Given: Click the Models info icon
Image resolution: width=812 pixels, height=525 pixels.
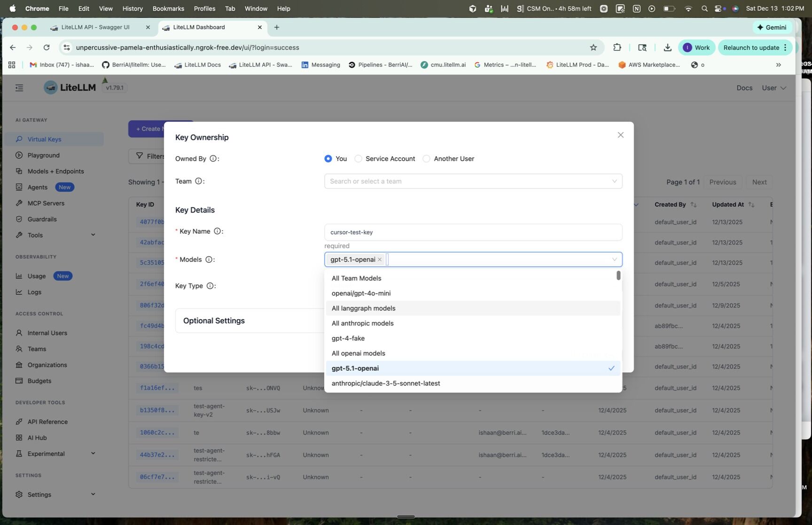Looking at the screenshot, I should [x=209, y=259].
